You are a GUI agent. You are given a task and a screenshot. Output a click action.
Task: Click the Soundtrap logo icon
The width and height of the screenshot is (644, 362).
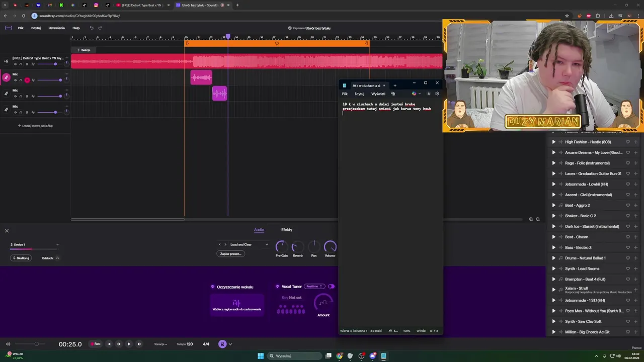(x=8, y=28)
